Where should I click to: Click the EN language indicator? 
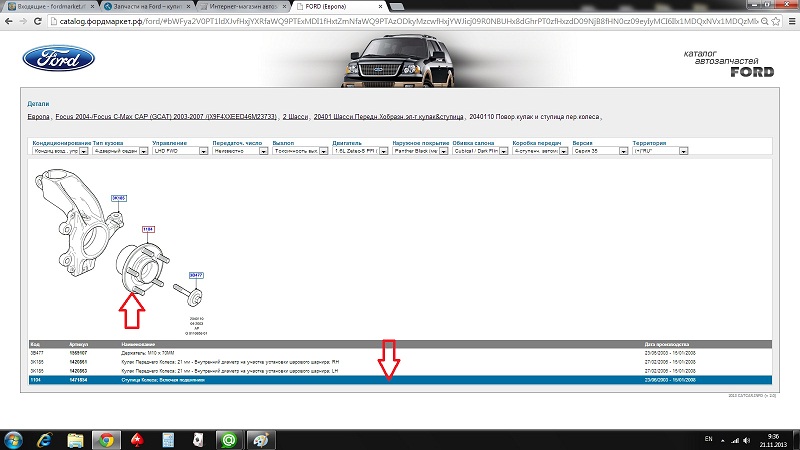click(708, 439)
